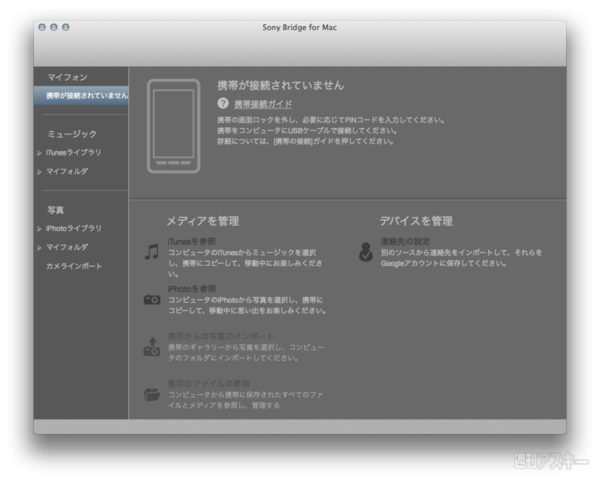Click the contact person icon with checkmark

click(x=366, y=252)
